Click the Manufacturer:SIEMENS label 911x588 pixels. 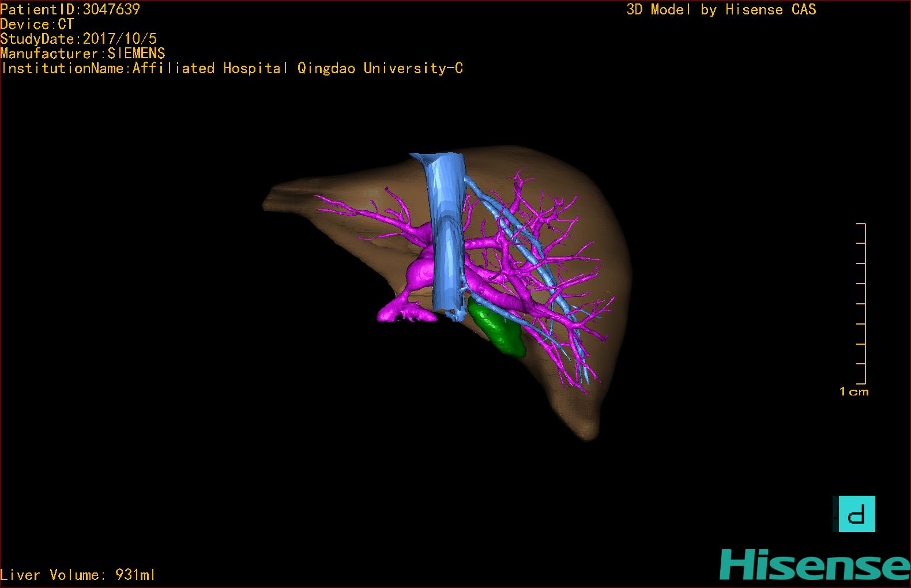pyautogui.click(x=82, y=54)
